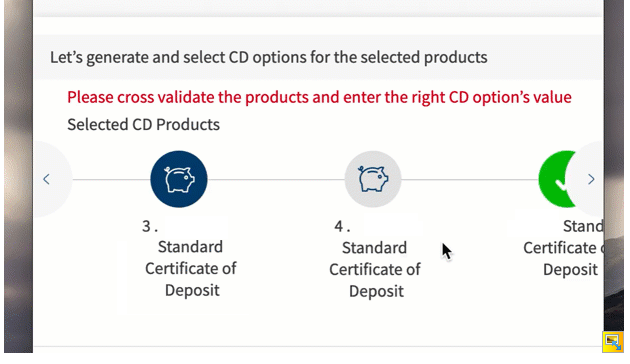The image size is (630, 364).
Task: Click the yellow screen-capture icon in the bottom corner
Action: click(613, 342)
